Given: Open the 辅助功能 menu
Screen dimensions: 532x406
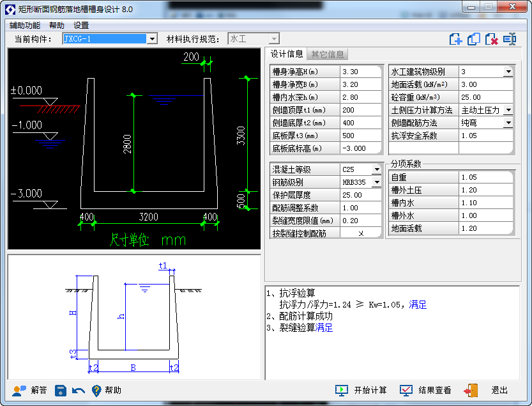Looking at the screenshot, I should click(x=25, y=26).
